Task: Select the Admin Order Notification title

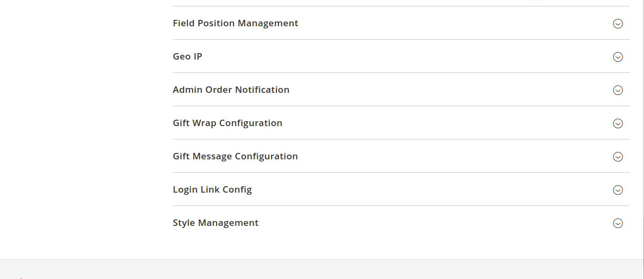Action: click(x=231, y=90)
